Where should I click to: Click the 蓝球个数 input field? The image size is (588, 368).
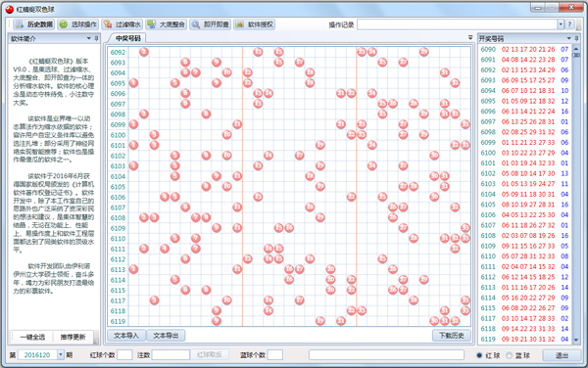coord(275,355)
